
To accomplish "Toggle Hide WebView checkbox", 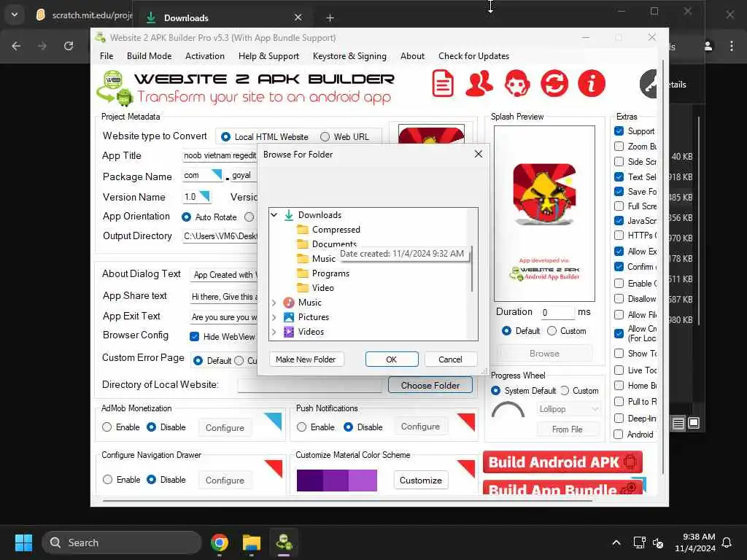I will 194,337.
